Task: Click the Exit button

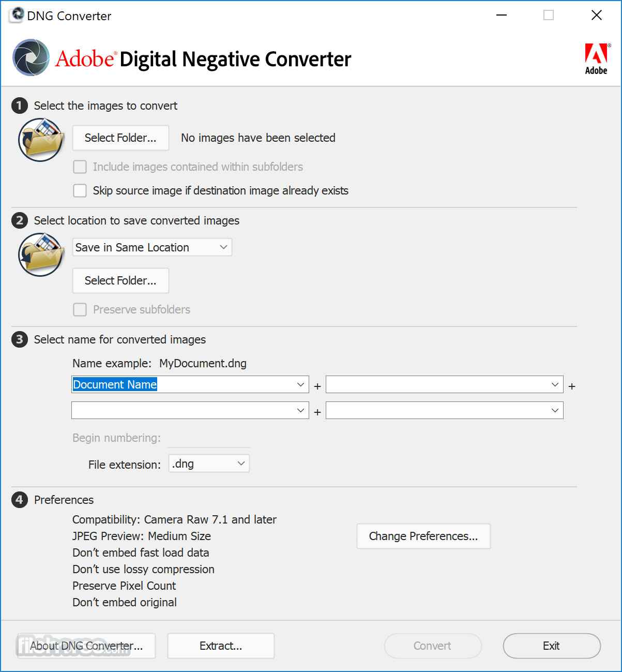Action: [551, 646]
